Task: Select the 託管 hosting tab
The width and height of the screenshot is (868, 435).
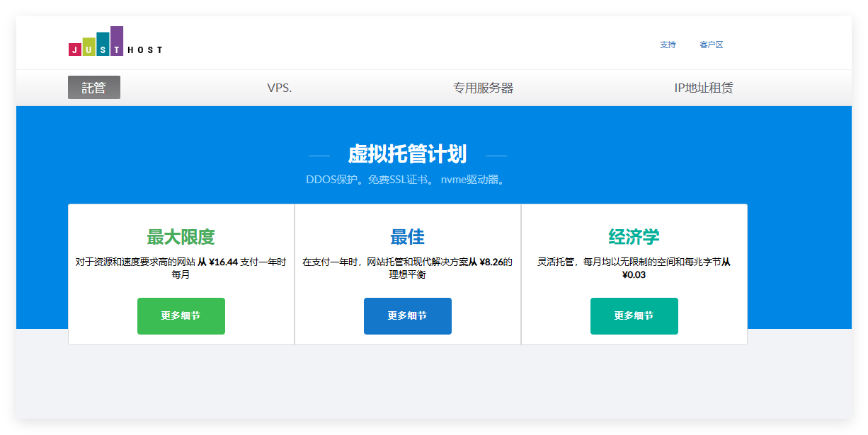Action: click(94, 88)
